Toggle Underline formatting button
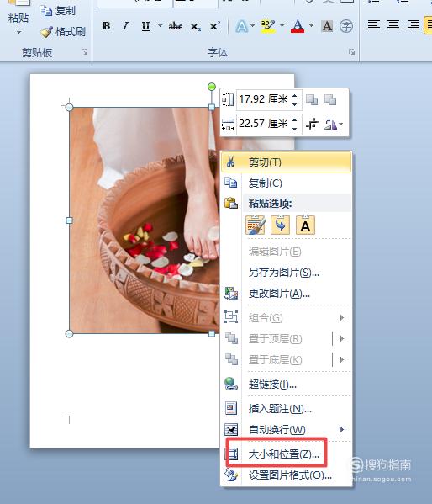Screen dimensions: 432x504 [145, 26]
